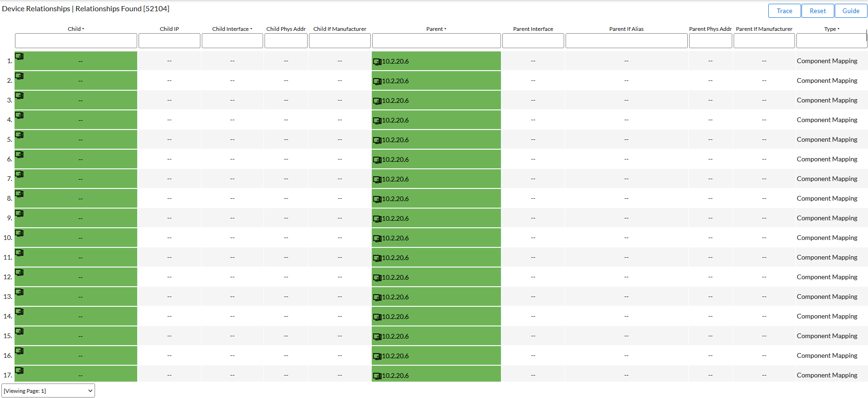Click the parent device icon in row 17
This screenshot has height=398, width=868.
click(x=377, y=376)
